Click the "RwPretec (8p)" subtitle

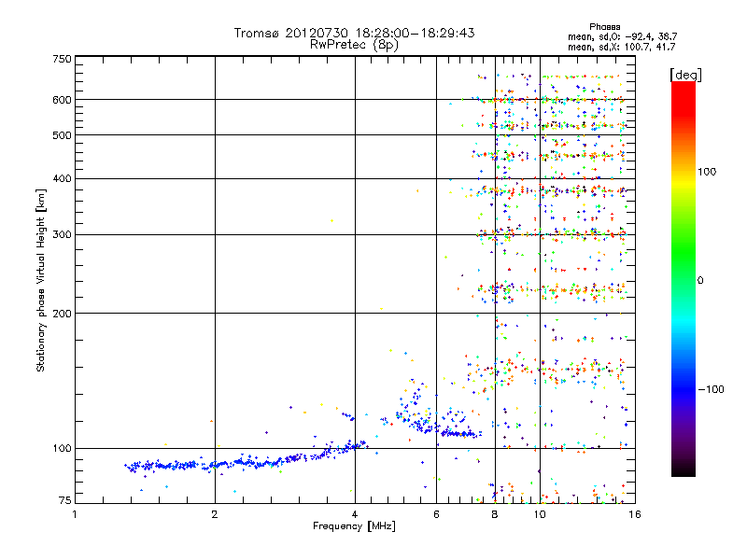coord(354,45)
